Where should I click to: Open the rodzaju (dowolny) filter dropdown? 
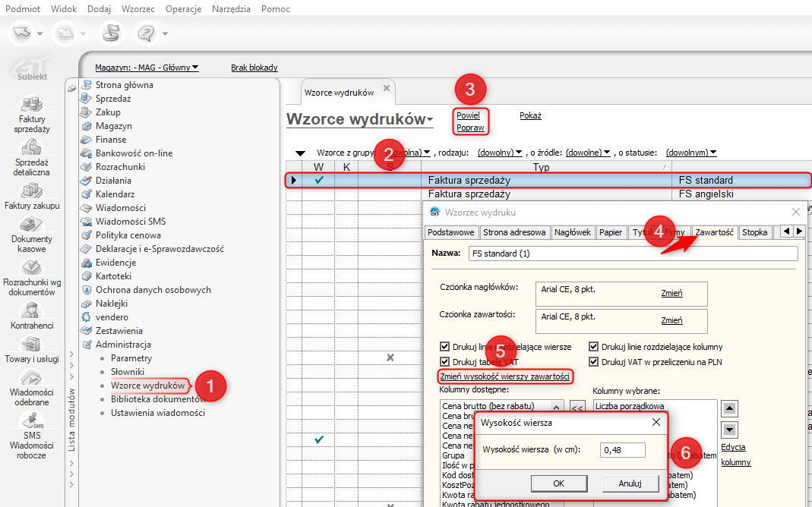click(x=499, y=153)
